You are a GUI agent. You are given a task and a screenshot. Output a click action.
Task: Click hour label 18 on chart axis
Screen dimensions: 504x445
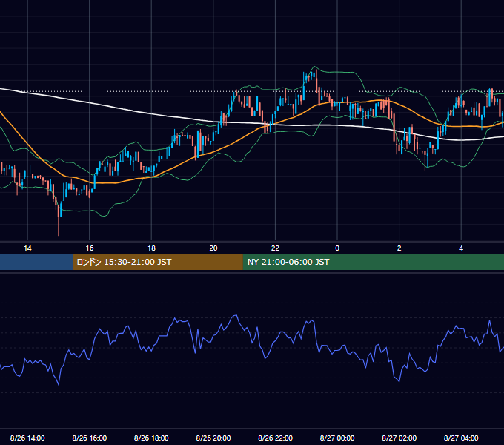click(x=151, y=248)
